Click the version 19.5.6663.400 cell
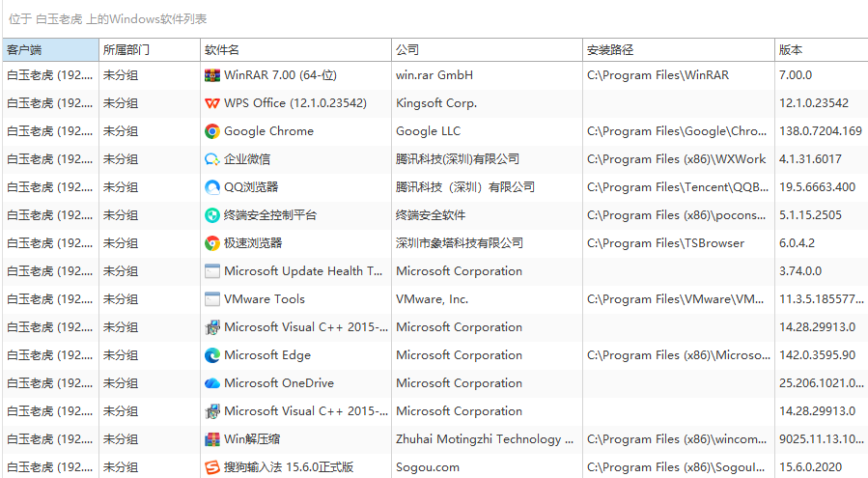The height and width of the screenshot is (478, 868). coord(817,187)
